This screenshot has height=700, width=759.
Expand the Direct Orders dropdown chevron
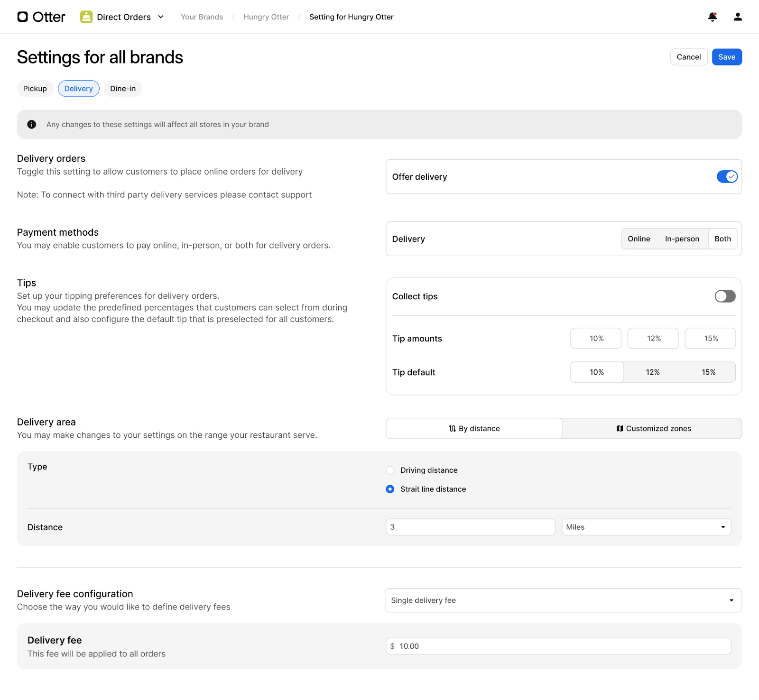click(x=161, y=17)
